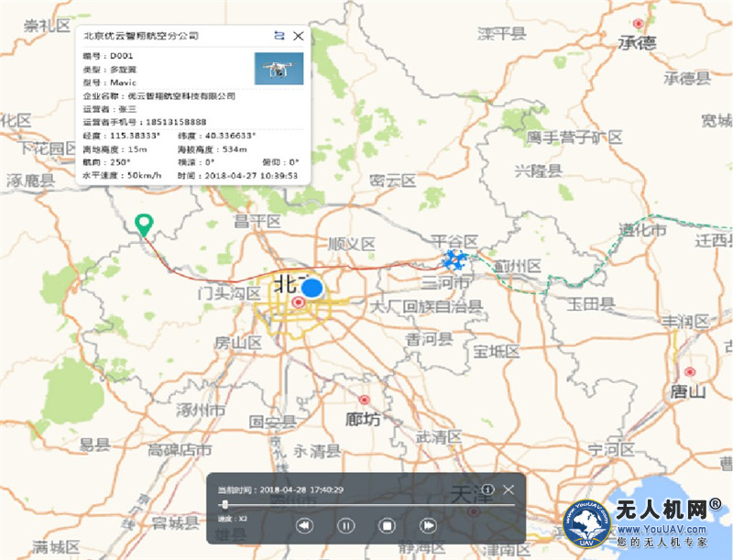Click the 唐山 city marker
The image size is (733, 560).
click(x=690, y=371)
